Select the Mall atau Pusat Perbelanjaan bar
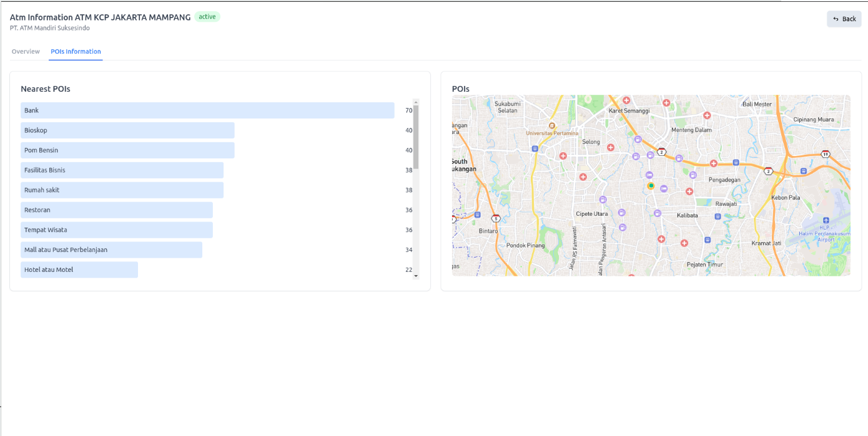 [111, 250]
